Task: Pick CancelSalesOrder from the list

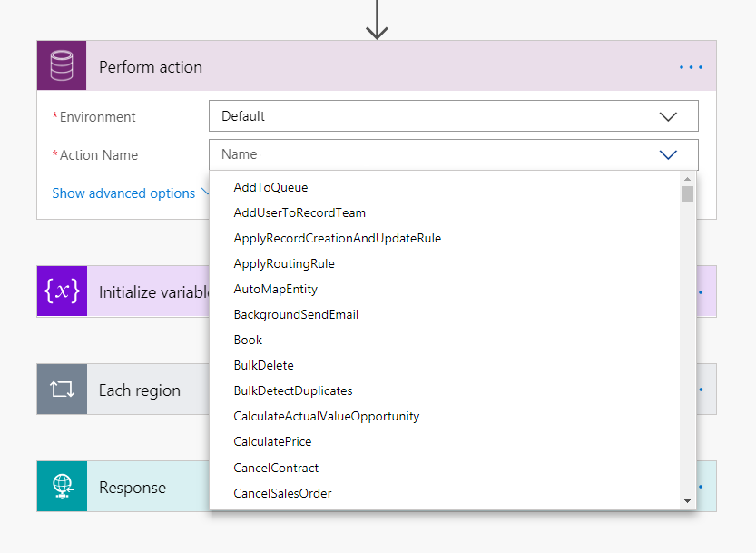Action: [x=282, y=494]
